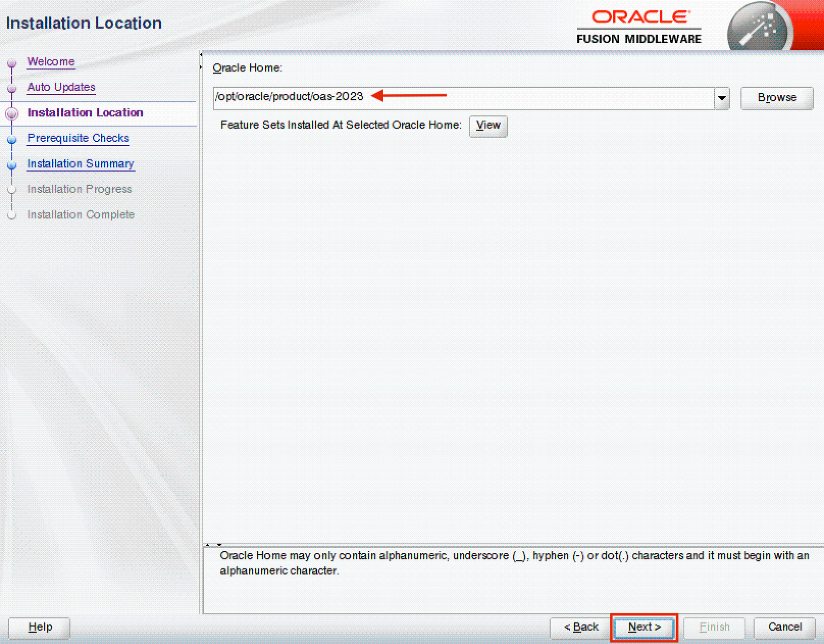
Task: Click the Installation Location step bullet icon
Action: coord(12,114)
